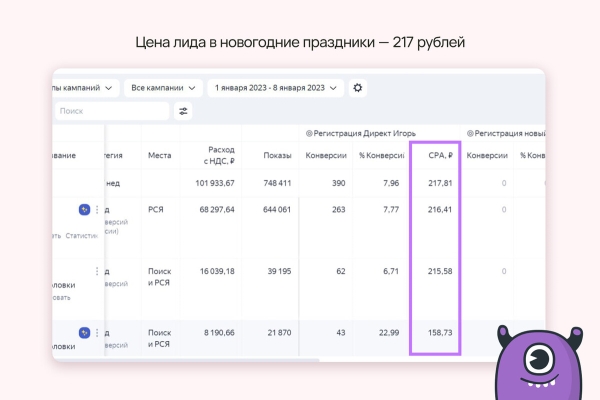Image resolution: width=600 pixels, height=400 pixels.
Task: Open the Все кампании dropdown
Action: point(163,88)
